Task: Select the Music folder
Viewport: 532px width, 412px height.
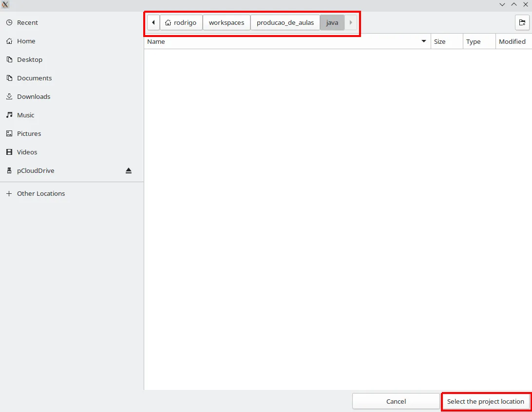Action: point(72,115)
